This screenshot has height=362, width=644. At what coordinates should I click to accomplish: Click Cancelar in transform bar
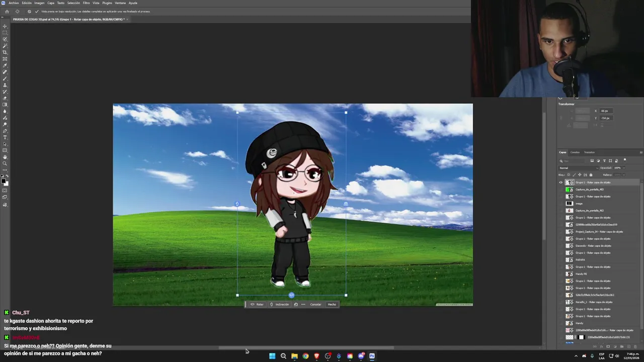(x=316, y=304)
